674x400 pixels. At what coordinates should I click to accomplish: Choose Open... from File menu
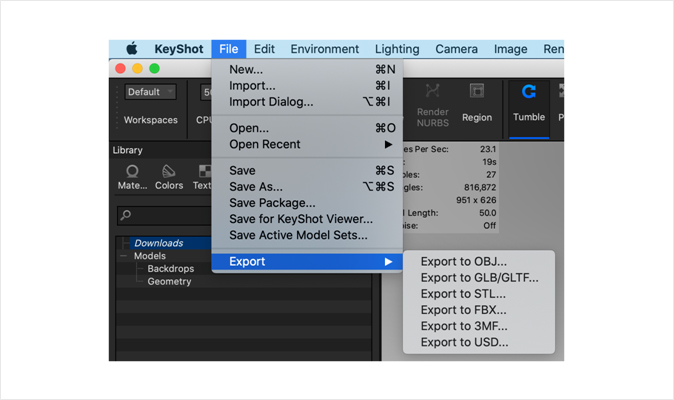[307, 128]
